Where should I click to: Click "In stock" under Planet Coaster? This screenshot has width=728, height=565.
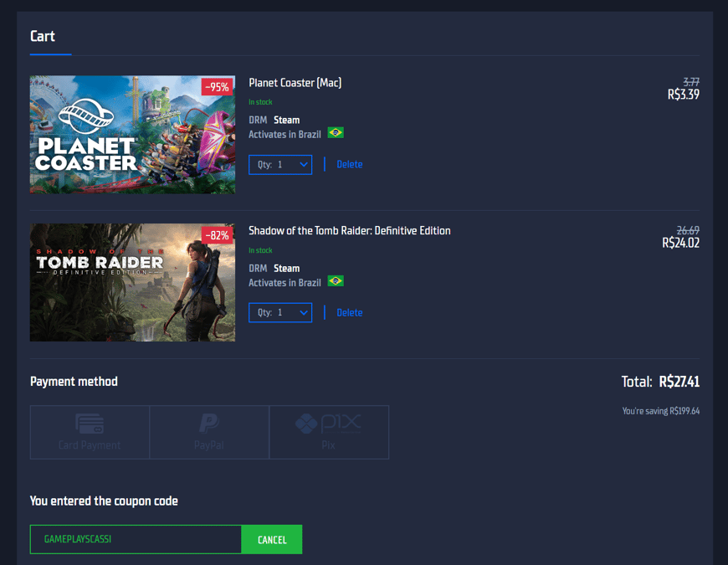(x=260, y=102)
